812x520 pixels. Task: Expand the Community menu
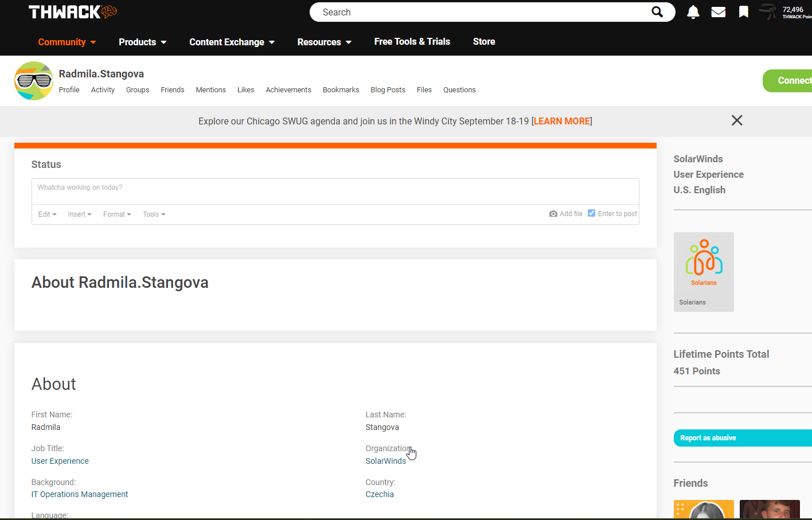coord(67,42)
